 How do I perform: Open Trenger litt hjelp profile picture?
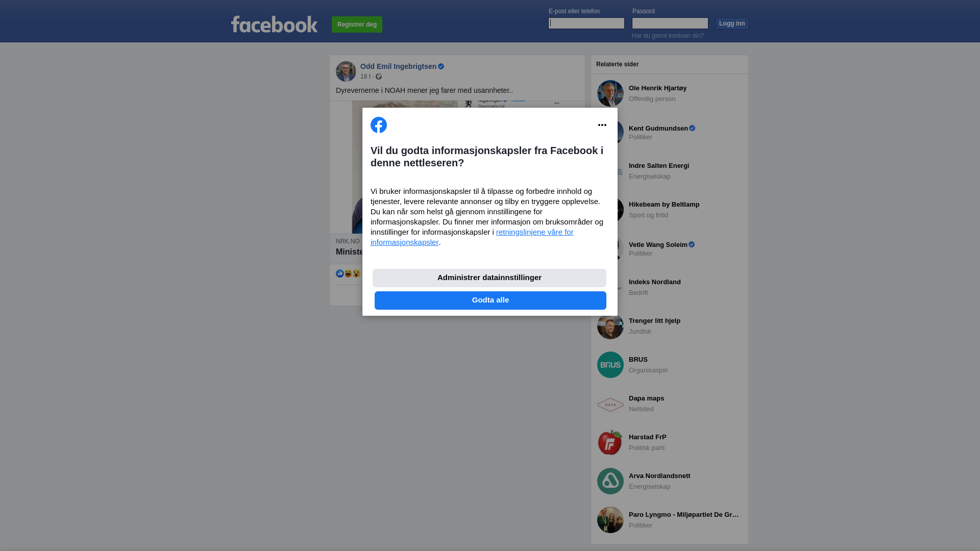610,327
